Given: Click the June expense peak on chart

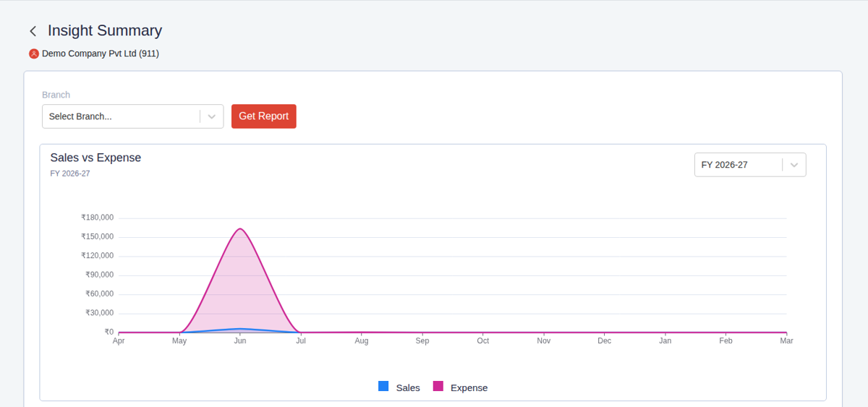Looking at the screenshot, I should (239, 229).
